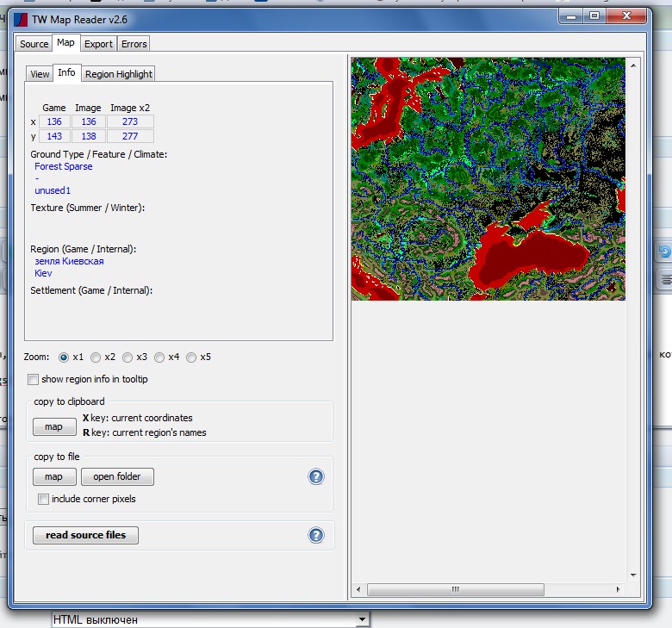Select the x2 zoom radio button
The image size is (672, 628).
click(x=96, y=358)
